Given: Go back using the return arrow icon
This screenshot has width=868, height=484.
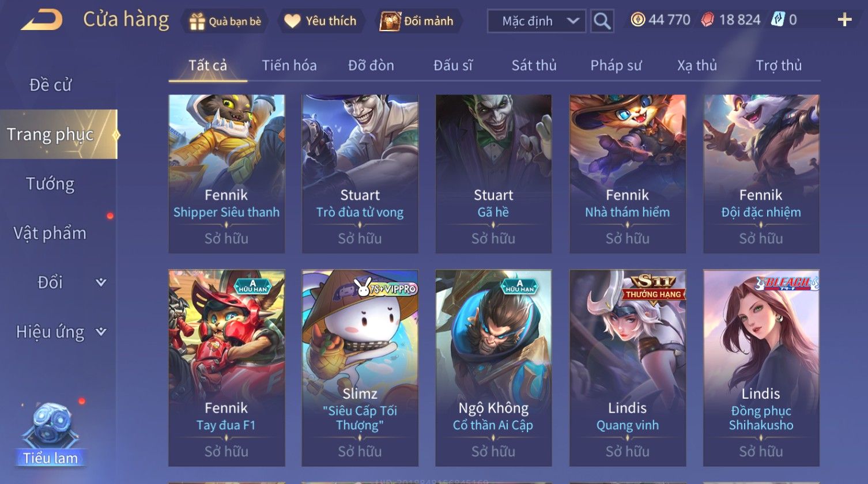Looking at the screenshot, I should tap(41, 21).
